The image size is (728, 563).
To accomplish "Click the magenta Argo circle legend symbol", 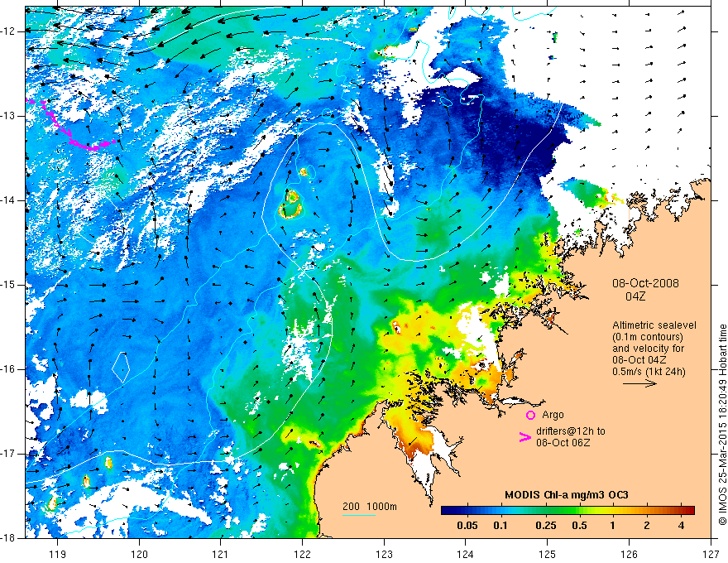I will coord(530,415).
